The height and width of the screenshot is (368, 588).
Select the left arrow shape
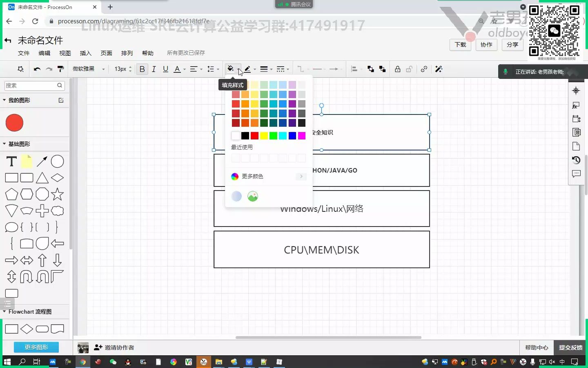point(57,243)
